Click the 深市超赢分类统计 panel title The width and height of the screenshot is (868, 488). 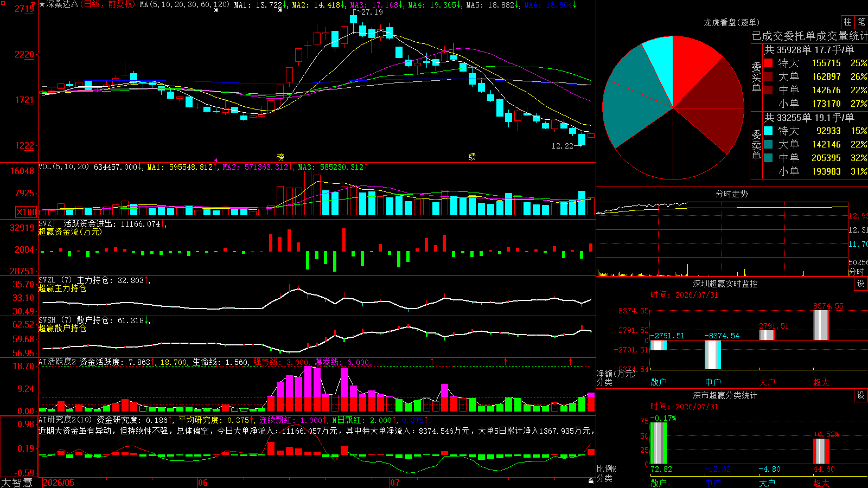point(725,395)
